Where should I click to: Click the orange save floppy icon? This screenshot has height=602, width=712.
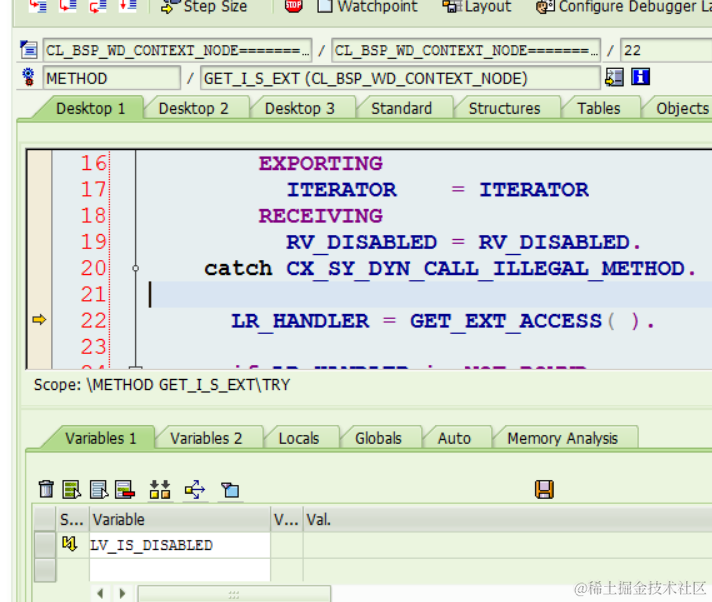(x=544, y=489)
